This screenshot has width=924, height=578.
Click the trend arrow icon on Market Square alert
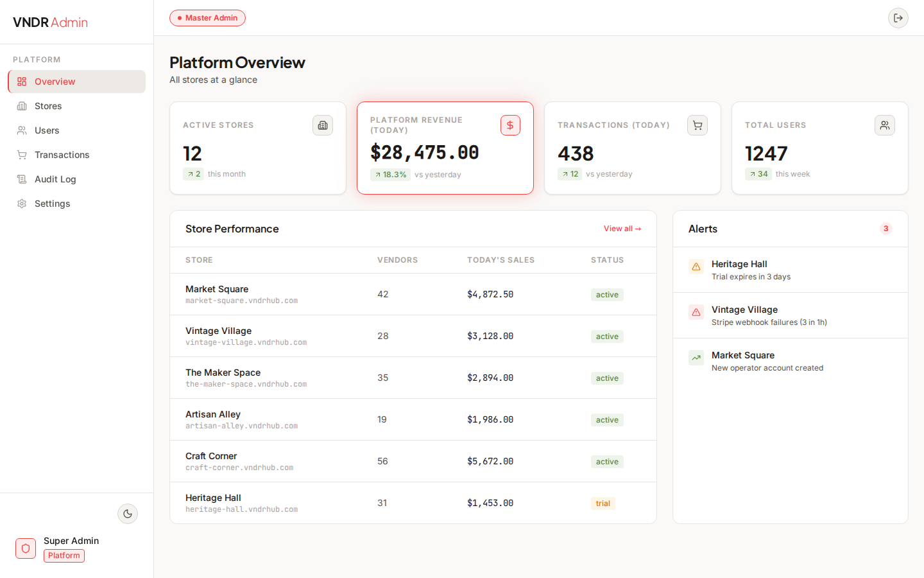[x=696, y=358]
